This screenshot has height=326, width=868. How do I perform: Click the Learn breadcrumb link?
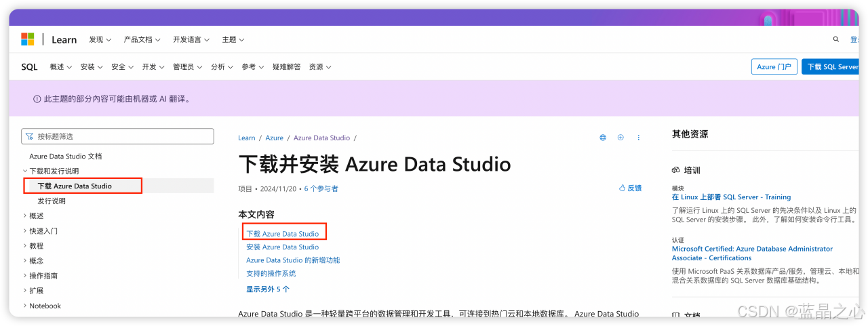click(247, 138)
